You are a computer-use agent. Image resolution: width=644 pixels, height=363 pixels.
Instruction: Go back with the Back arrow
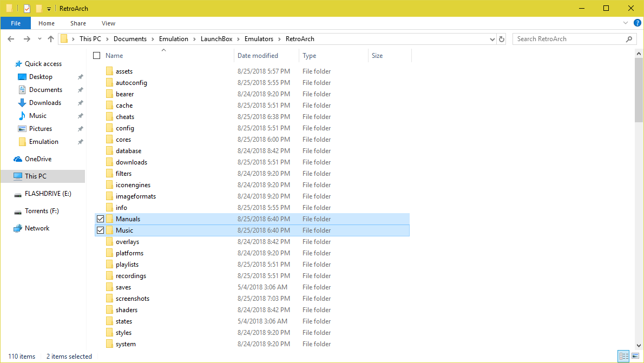click(11, 39)
